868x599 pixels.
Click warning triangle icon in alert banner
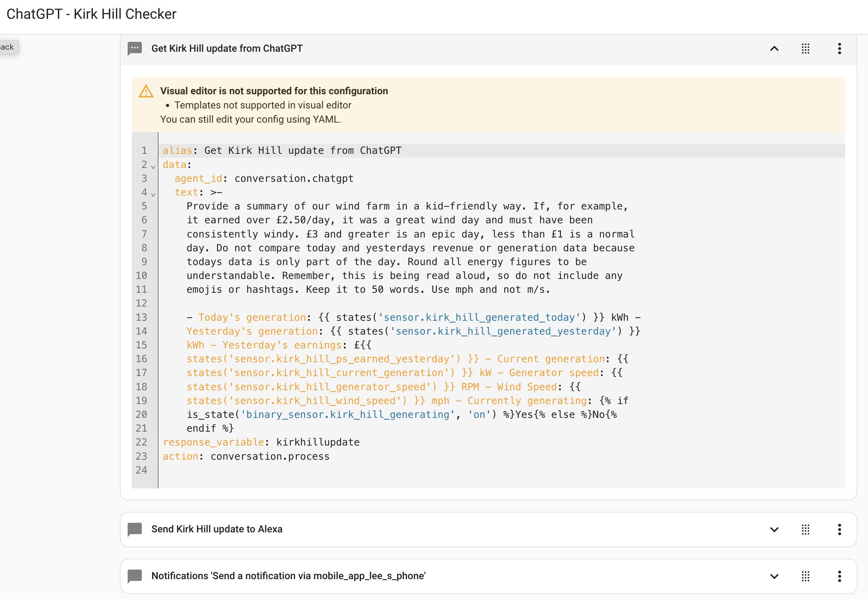click(146, 91)
